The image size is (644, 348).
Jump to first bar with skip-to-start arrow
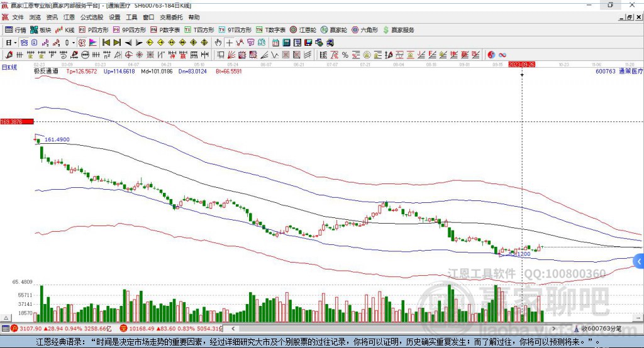pos(106,42)
